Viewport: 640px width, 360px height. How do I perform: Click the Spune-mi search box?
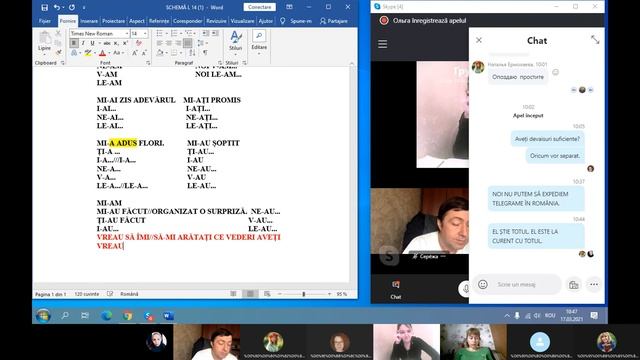(301, 21)
